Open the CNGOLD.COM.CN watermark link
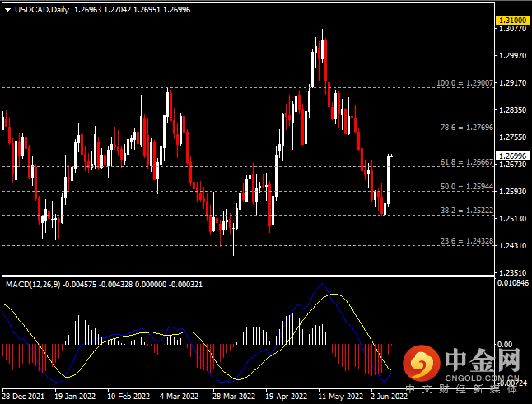This screenshot has height=404, width=532. point(482,378)
